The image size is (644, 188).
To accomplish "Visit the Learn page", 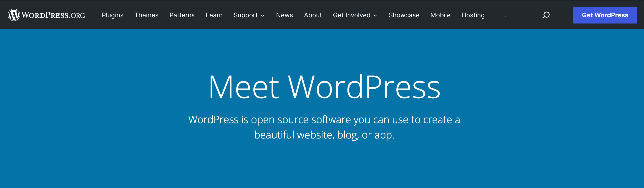I will coord(214,15).
